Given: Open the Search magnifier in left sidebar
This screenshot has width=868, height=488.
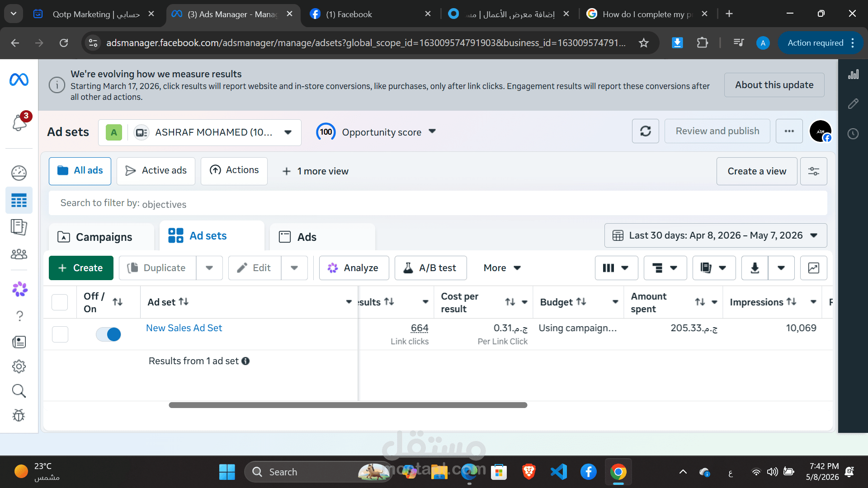Looking at the screenshot, I should click(19, 391).
